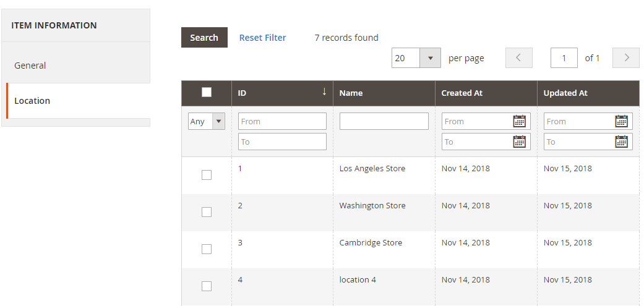Select the Washington Store row checkbox

(x=207, y=212)
